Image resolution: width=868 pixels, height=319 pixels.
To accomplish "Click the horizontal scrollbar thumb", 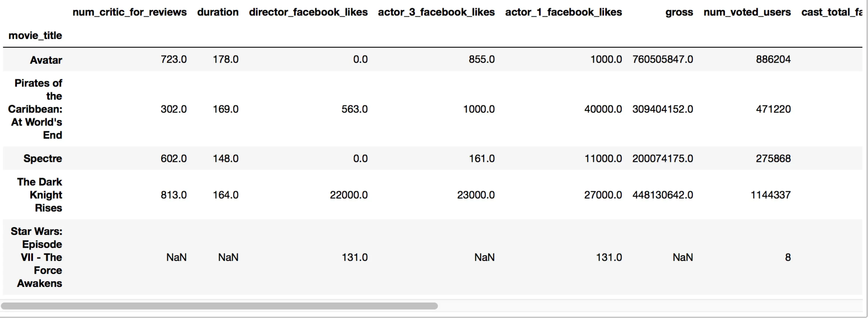I will (x=219, y=306).
